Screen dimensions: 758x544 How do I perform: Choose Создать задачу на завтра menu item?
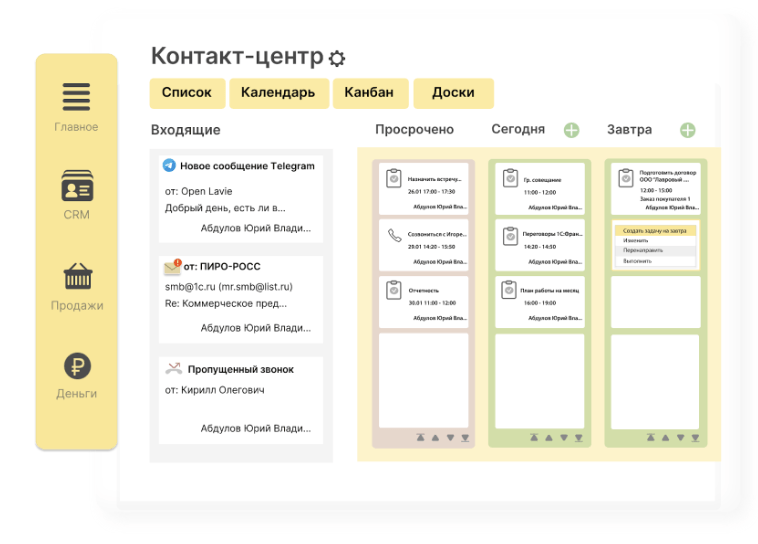655,231
